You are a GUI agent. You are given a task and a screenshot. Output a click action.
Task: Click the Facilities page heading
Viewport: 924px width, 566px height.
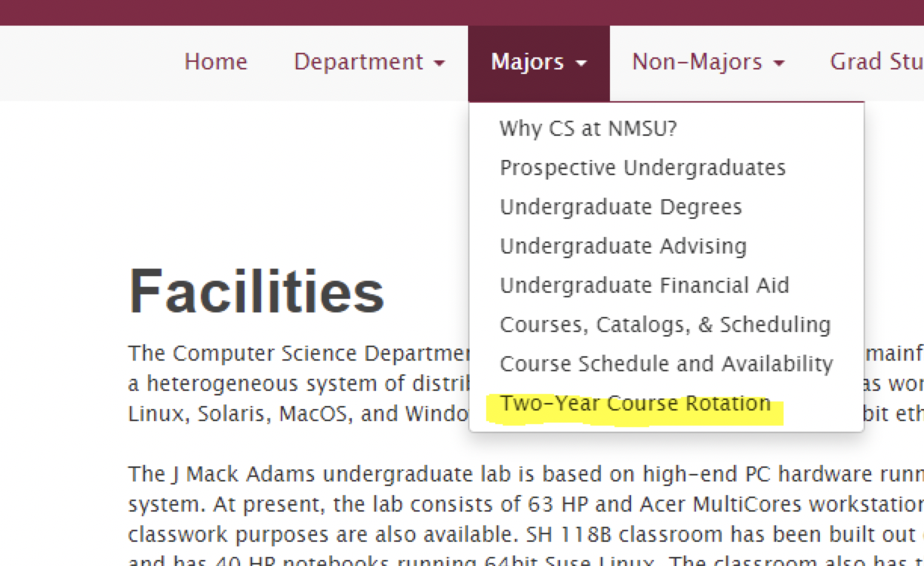coord(257,292)
